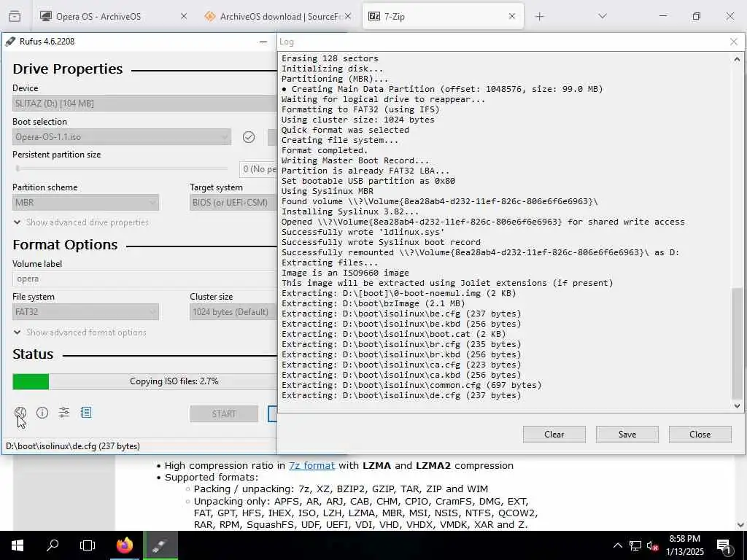The height and width of the screenshot is (560, 747).
Task: Open a new browser tab
Action: [539, 17]
